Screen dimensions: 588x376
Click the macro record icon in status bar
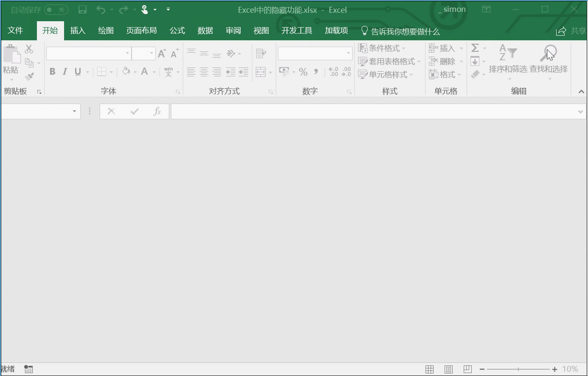click(x=28, y=369)
